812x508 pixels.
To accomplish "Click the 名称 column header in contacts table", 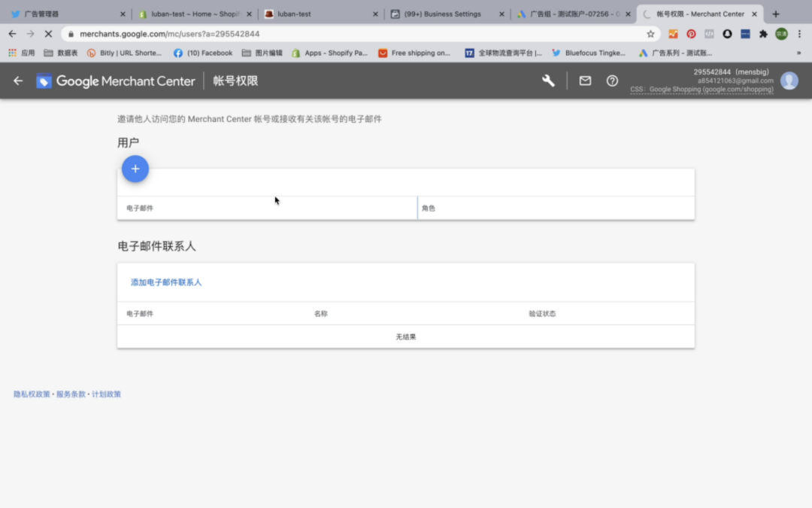I will pos(320,314).
